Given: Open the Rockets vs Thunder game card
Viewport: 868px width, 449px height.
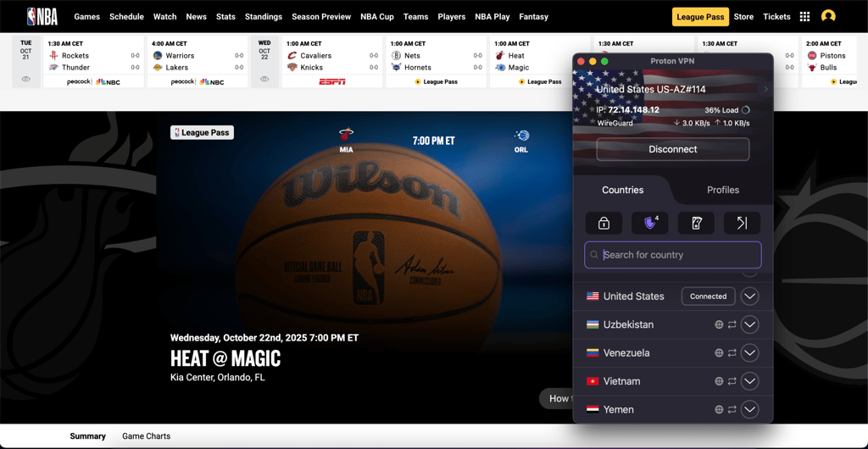Looking at the screenshot, I should pyautogui.click(x=93, y=61).
